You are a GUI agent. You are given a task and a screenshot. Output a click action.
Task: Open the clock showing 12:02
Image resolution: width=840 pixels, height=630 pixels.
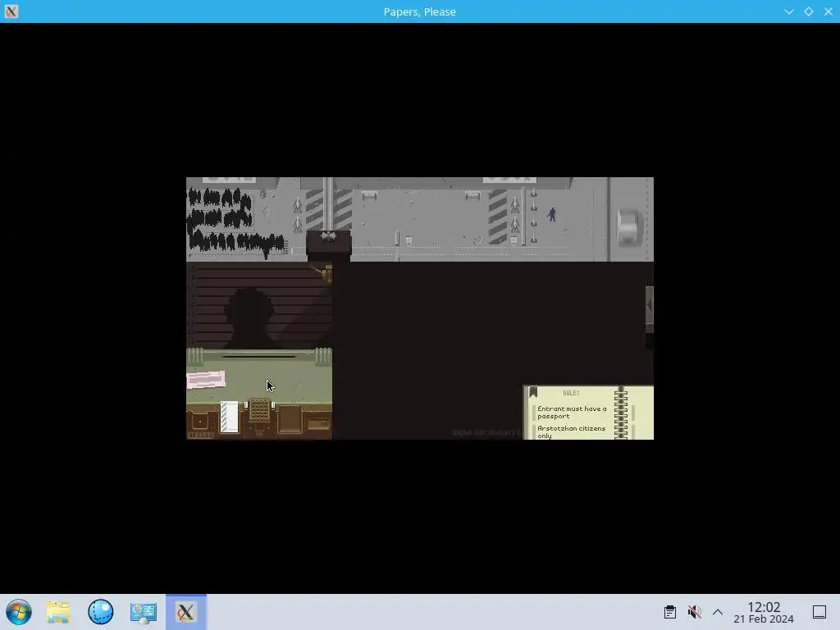[764, 612]
